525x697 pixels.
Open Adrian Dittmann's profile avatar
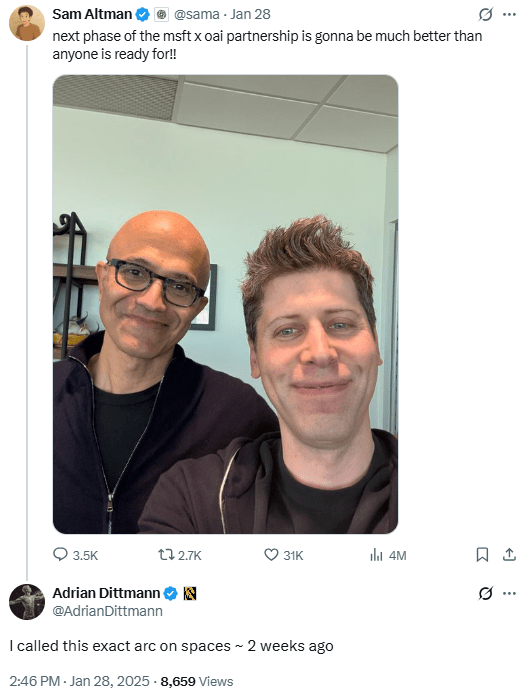(x=27, y=602)
